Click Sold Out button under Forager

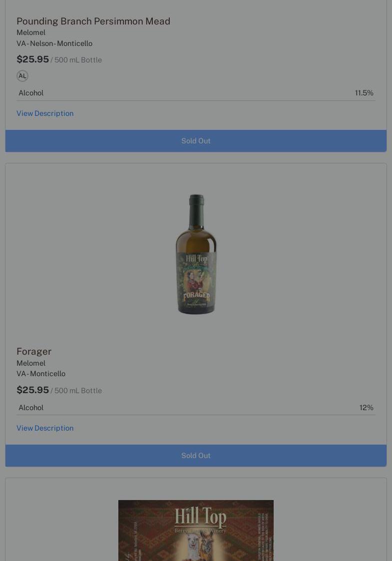(196, 456)
